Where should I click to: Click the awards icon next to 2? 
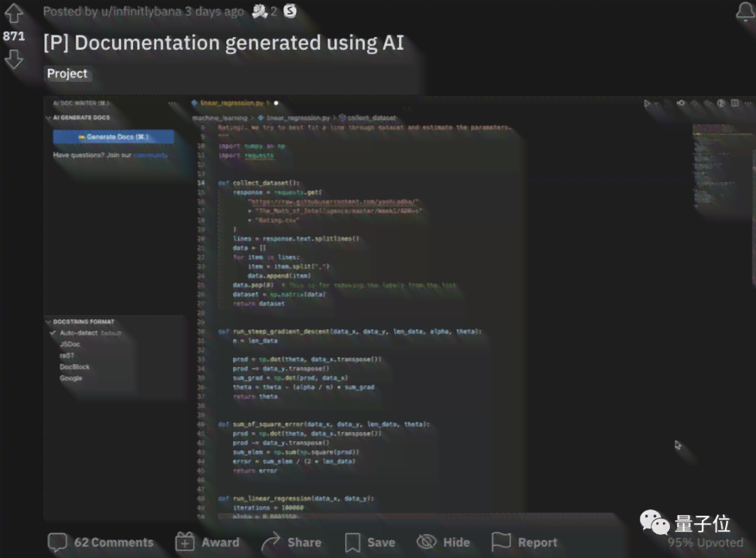260,11
